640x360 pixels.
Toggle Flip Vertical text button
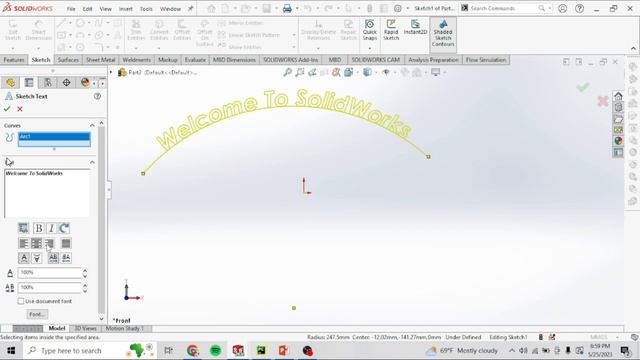24,258
